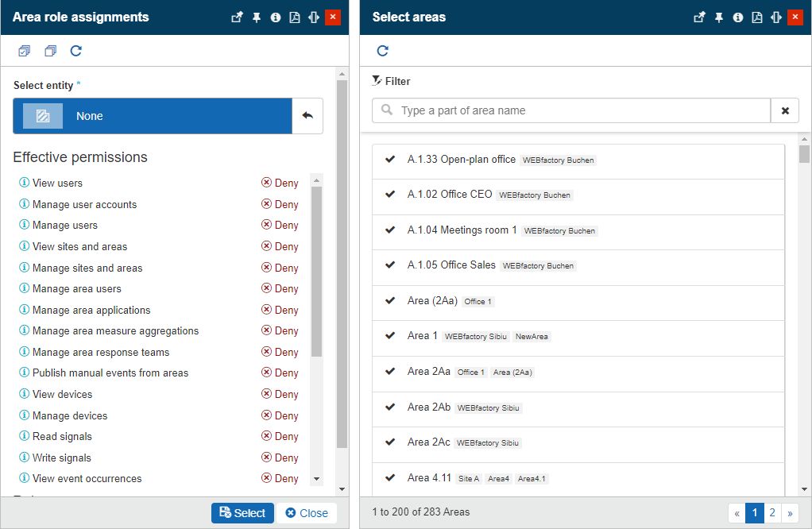Deselect the A.1.05 Office Sales area

tap(390, 265)
